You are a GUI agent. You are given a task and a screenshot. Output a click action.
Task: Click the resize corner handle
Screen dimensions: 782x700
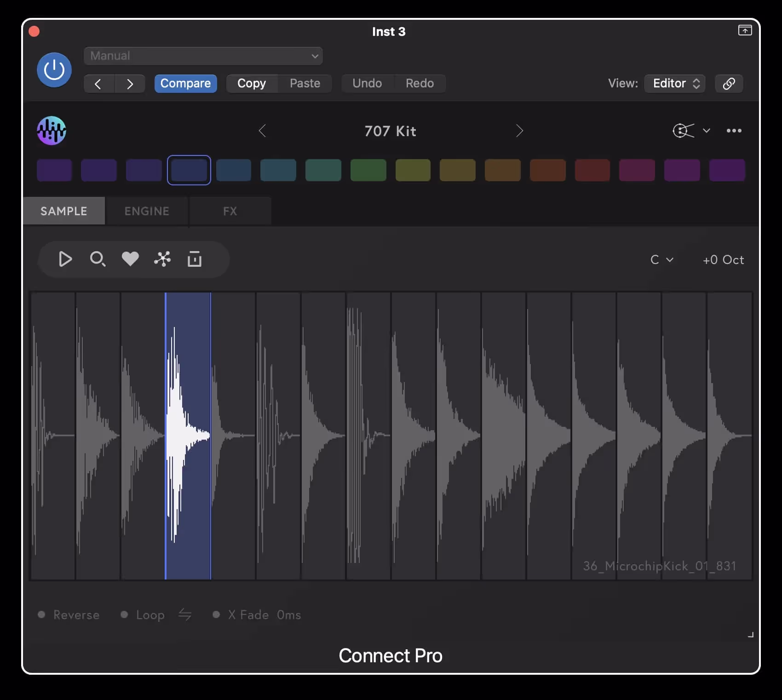pyautogui.click(x=751, y=635)
